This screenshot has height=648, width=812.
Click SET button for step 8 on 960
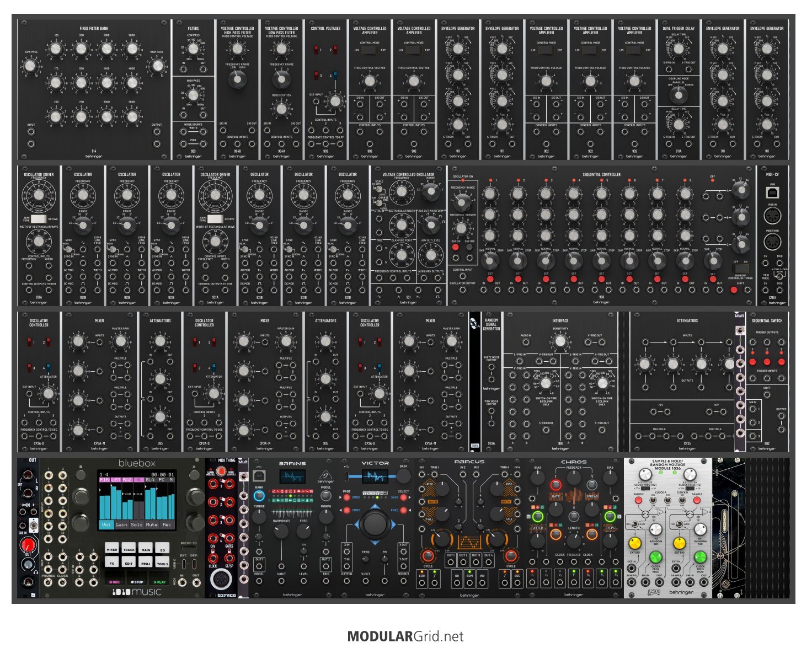685,279
